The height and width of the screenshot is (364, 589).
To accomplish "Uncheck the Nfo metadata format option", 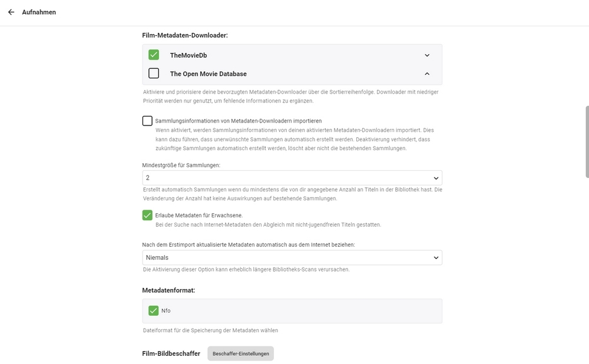I will point(154,310).
